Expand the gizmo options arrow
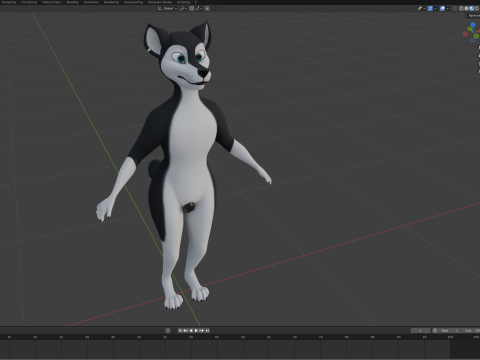Screen dimensions: 480x360 (x=435, y=8)
